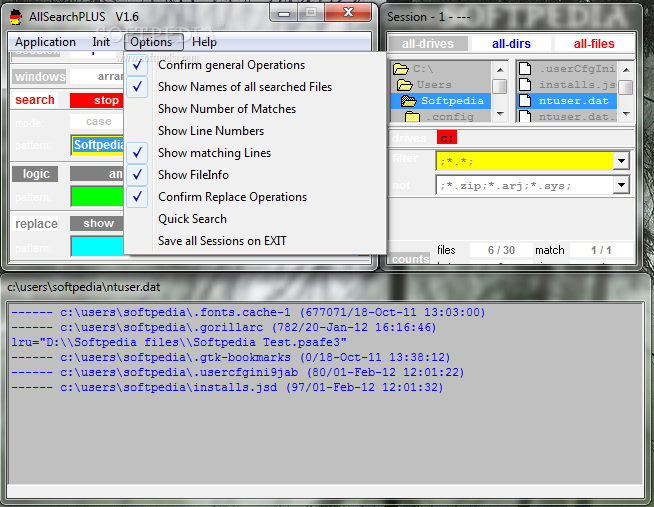The height and width of the screenshot is (507, 654).
Task: Open the not-filter dropdown arrow
Action: click(621, 185)
